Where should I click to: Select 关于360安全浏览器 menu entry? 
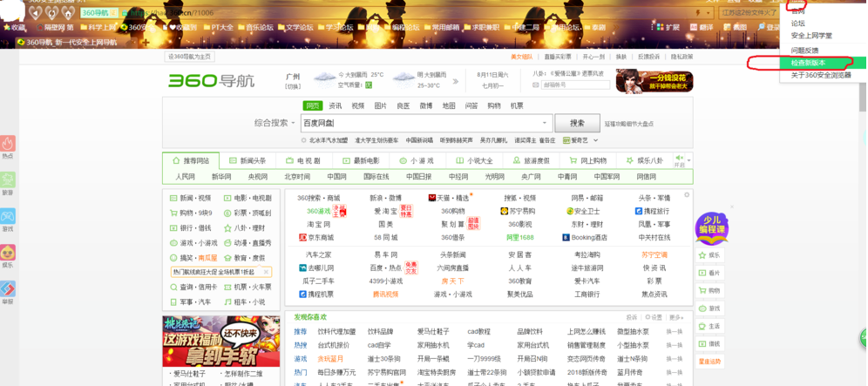coord(822,75)
